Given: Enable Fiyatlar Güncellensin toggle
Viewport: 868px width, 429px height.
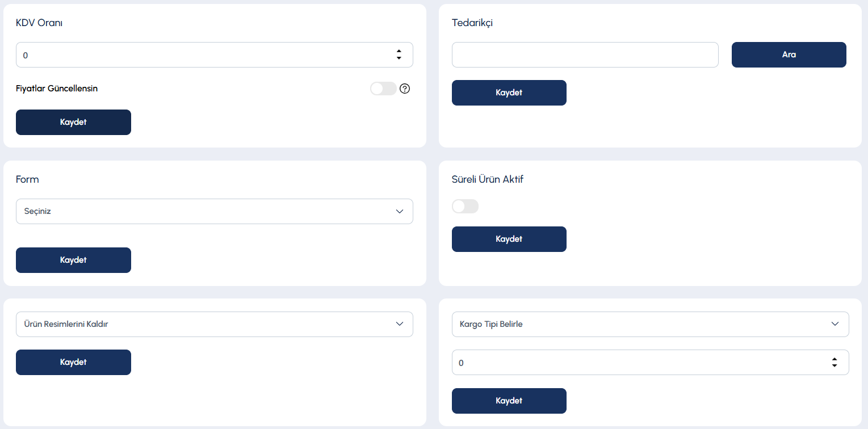Looking at the screenshot, I should (383, 89).
